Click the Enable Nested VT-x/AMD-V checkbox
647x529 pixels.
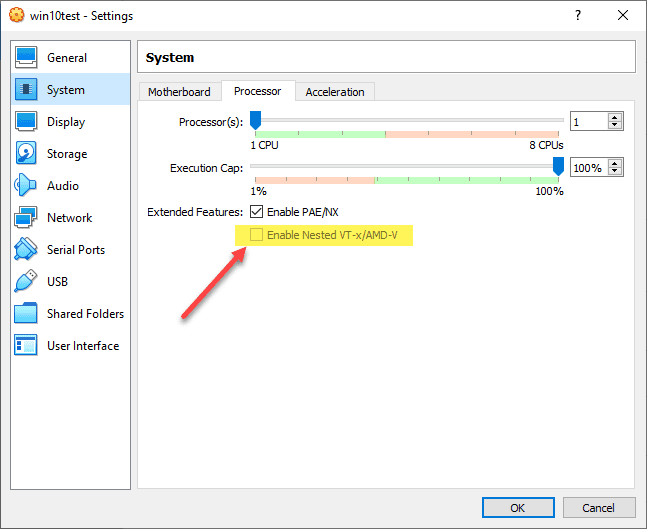coord(256,235)
